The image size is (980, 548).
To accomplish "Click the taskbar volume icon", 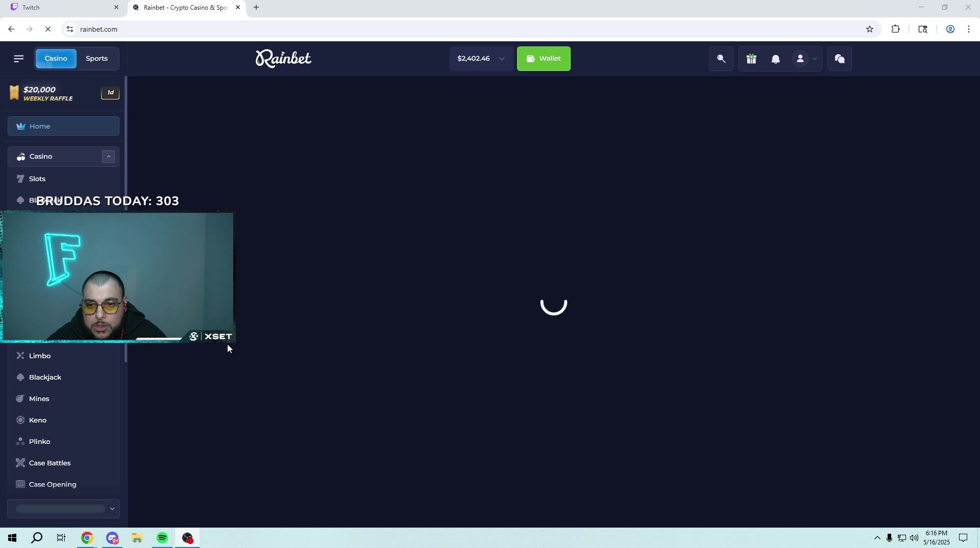I will 914,538.
